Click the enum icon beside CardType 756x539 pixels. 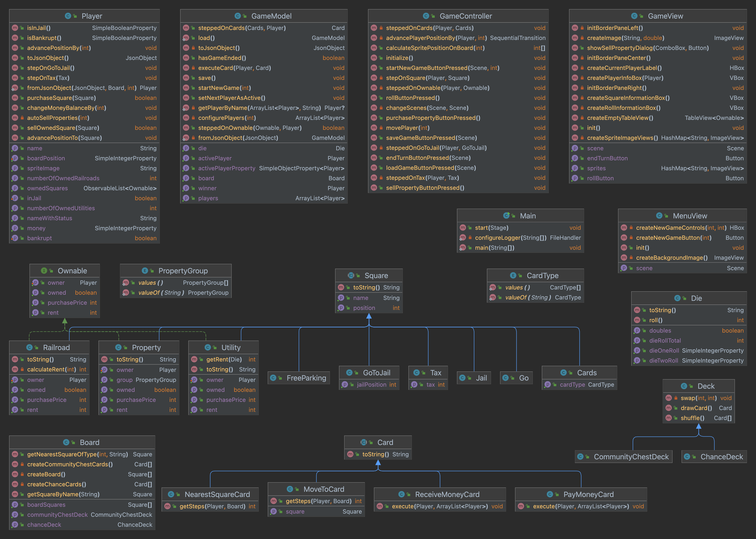tap(513, 275)
